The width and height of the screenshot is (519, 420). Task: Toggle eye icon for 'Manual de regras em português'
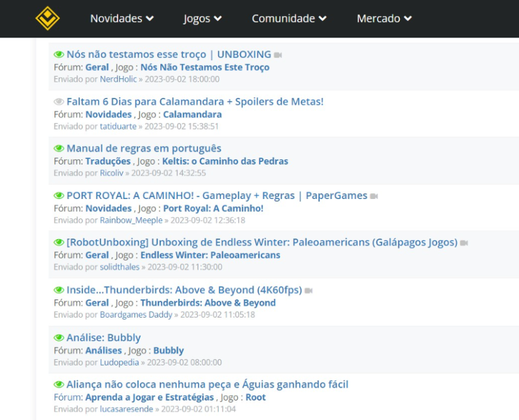59,148
